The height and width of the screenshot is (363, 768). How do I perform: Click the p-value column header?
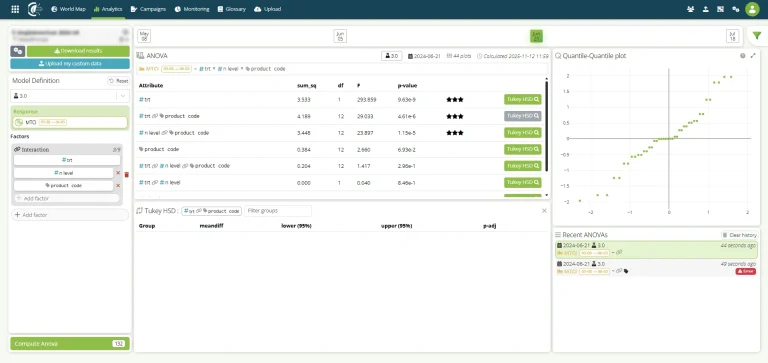(x=408, y=86)
